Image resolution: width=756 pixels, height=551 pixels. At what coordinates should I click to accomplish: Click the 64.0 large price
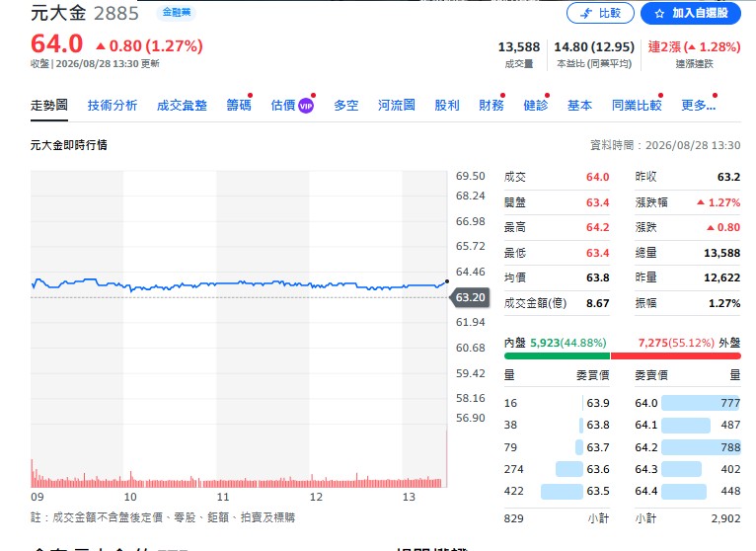coord(57,43)
